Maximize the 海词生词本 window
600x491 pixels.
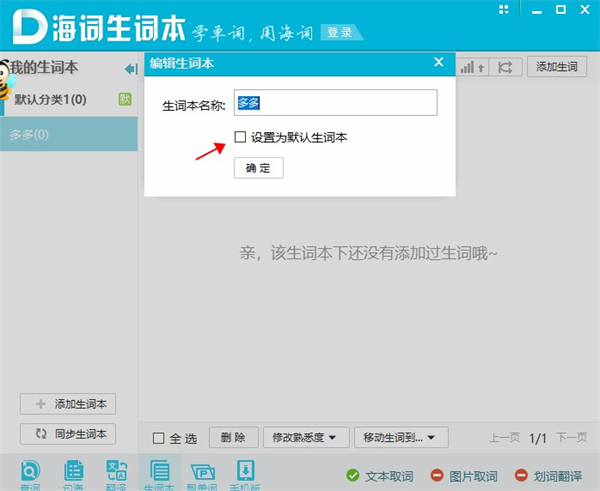(x=561, y=10)
